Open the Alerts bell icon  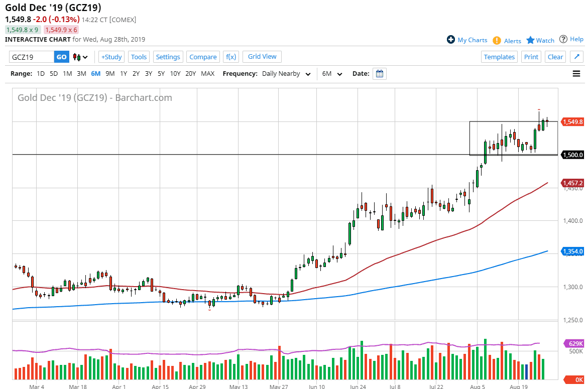497,40
